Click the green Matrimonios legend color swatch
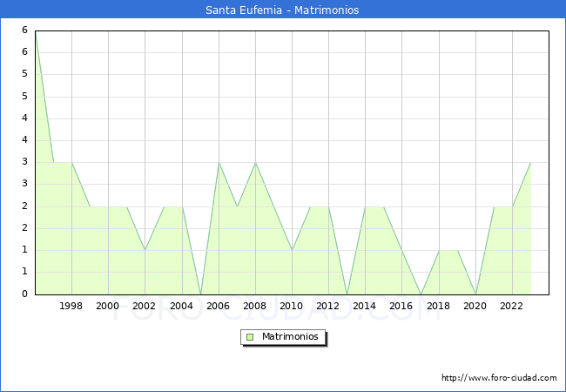The width and height of the screenshot is (566, 392). 249,337
